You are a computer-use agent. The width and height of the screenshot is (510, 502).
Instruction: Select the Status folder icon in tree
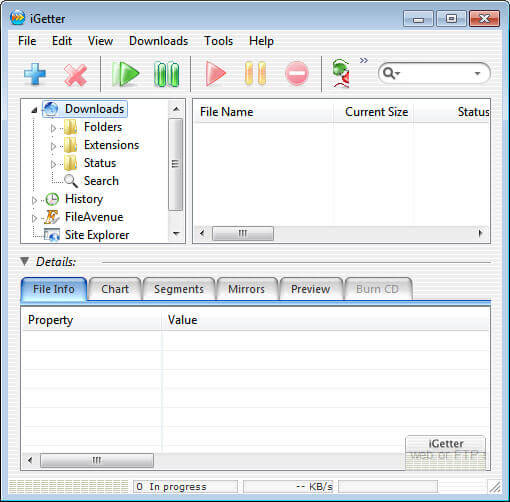(x=71, y=163)
